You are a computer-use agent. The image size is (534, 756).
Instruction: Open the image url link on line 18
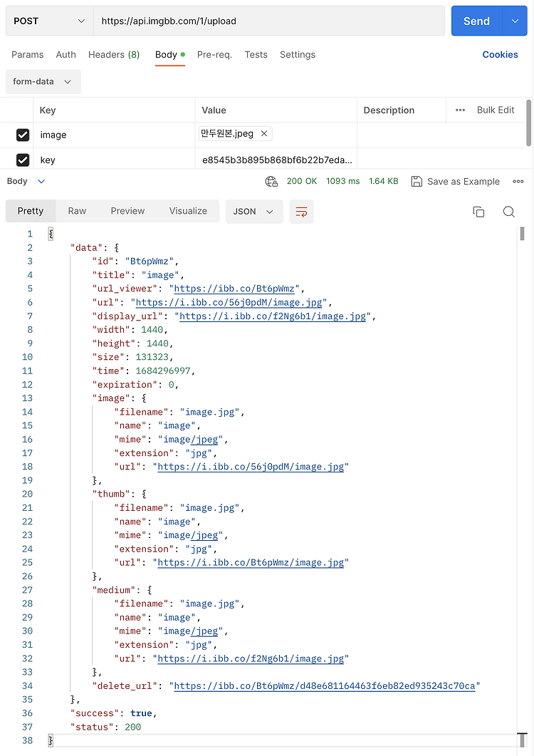pyautogui.click(x=251, y=467)
